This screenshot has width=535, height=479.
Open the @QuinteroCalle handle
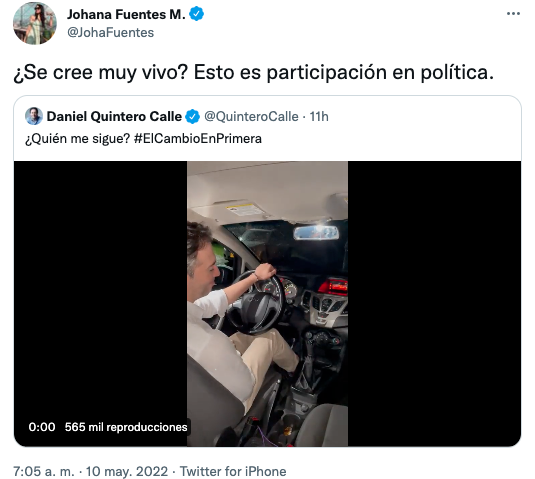pyautogui.click(x=251, y=117)
